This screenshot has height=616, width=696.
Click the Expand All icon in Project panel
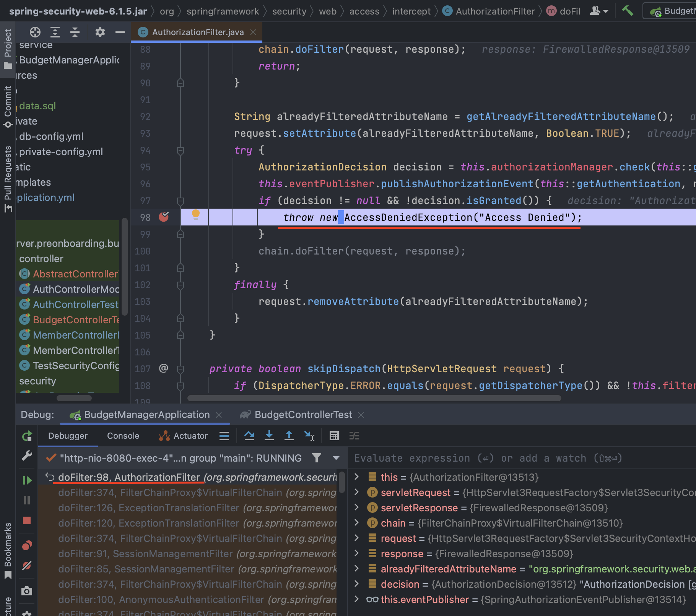click(55, 32)
